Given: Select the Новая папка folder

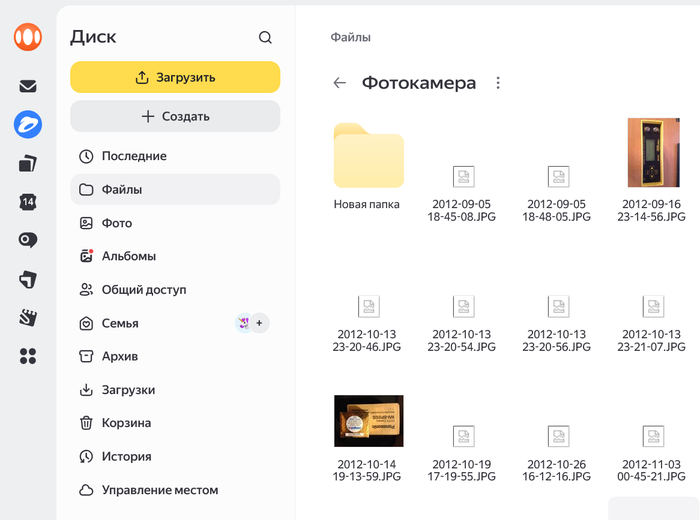Looking at the screenshot, I should (368, 166).
